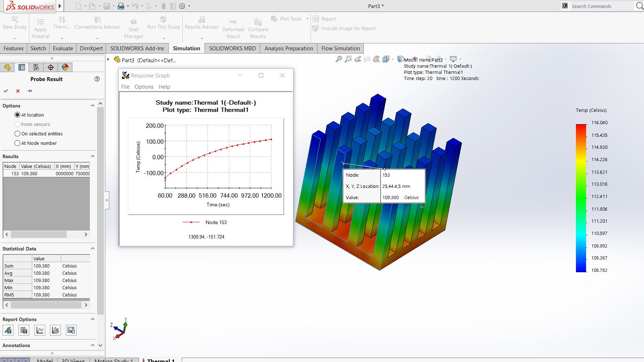Switch to the Motion Study 1 bottom tab
Screen dimensions: 644x362
tap(114, 360)
